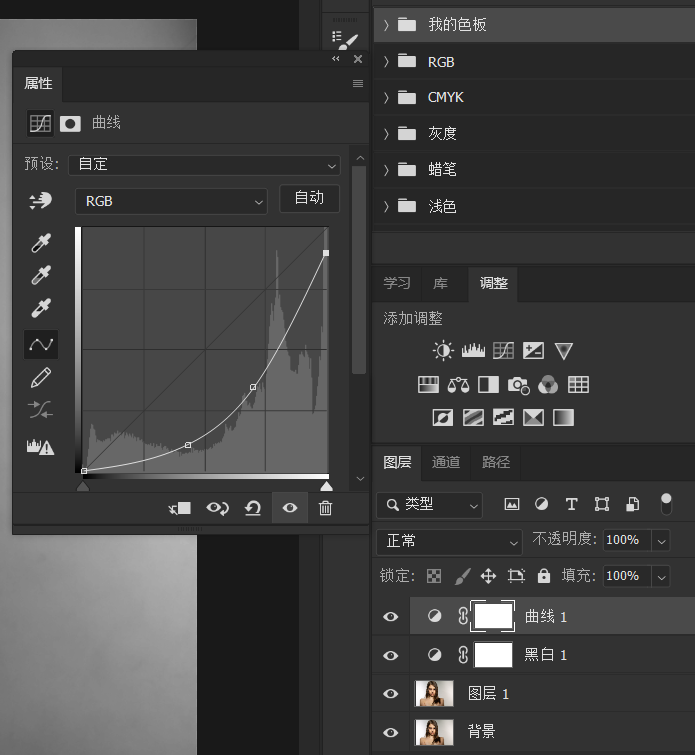Toggle visibility of the 背景 layer
Image resolution: width=695 pixels, height=755 pixels.
(391, 731)
